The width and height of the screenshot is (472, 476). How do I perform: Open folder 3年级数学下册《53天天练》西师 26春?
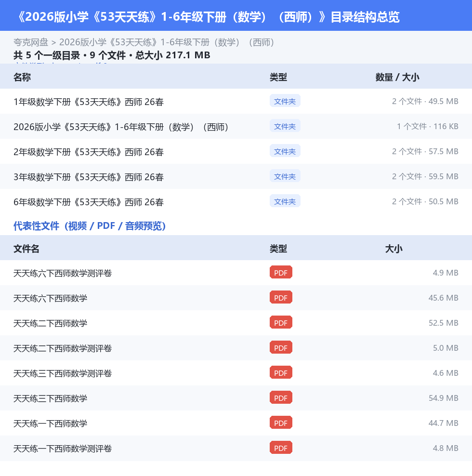pos(89,177)
